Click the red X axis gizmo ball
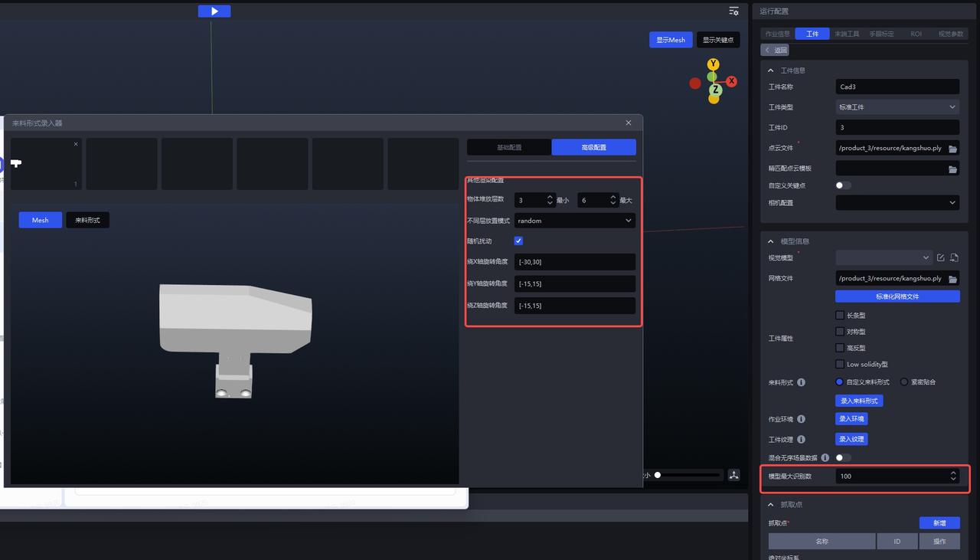This screenshot has width=980, height=560. click(x=731, y=81)
